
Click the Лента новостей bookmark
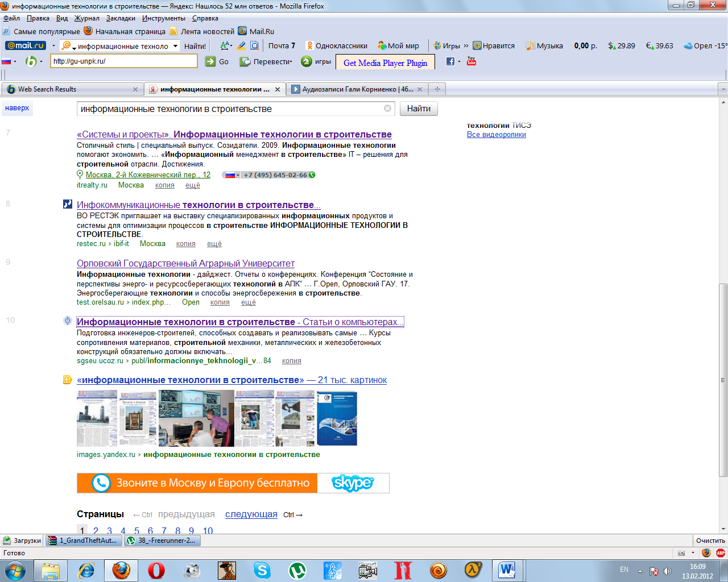[x=202, y=31]
